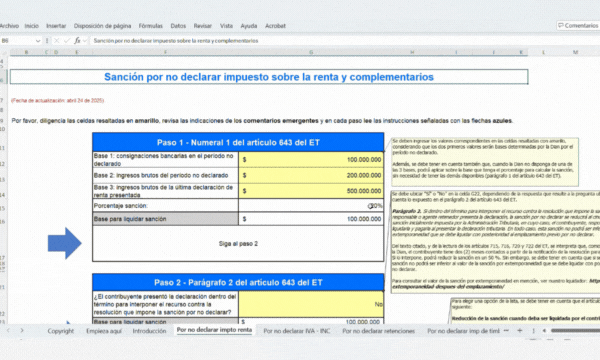Click the Porcentaje sanción value cell

coord(311,206)
